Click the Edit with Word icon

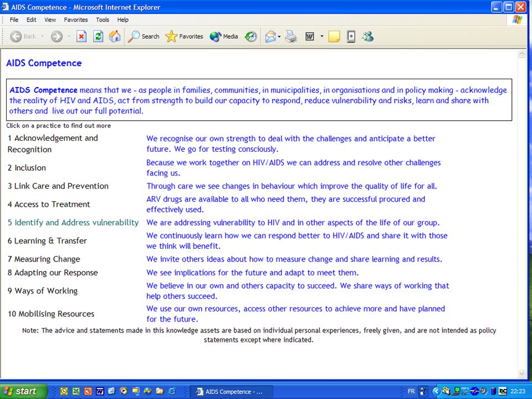pos(310,37)
